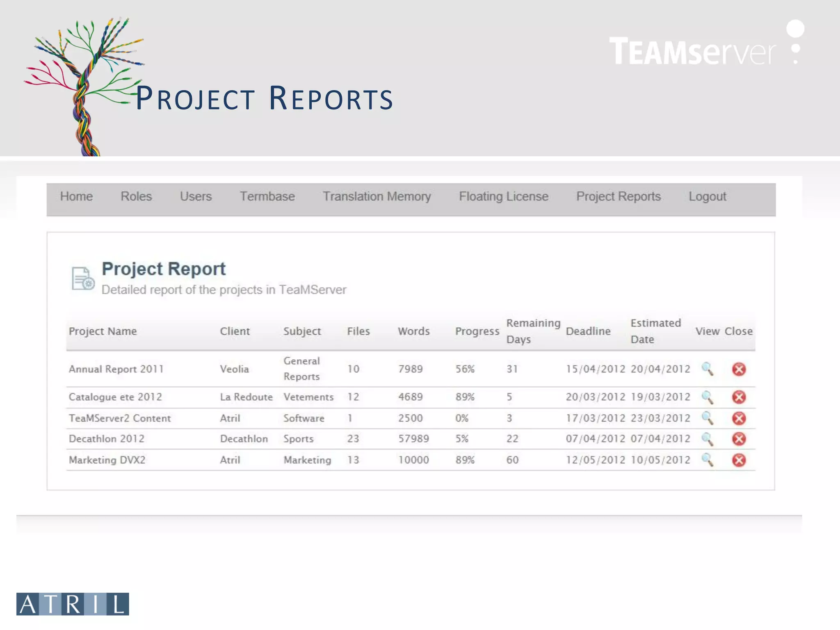Click the Progress column header
Viewport: 840px width, 630px height.
pos(477,331)
